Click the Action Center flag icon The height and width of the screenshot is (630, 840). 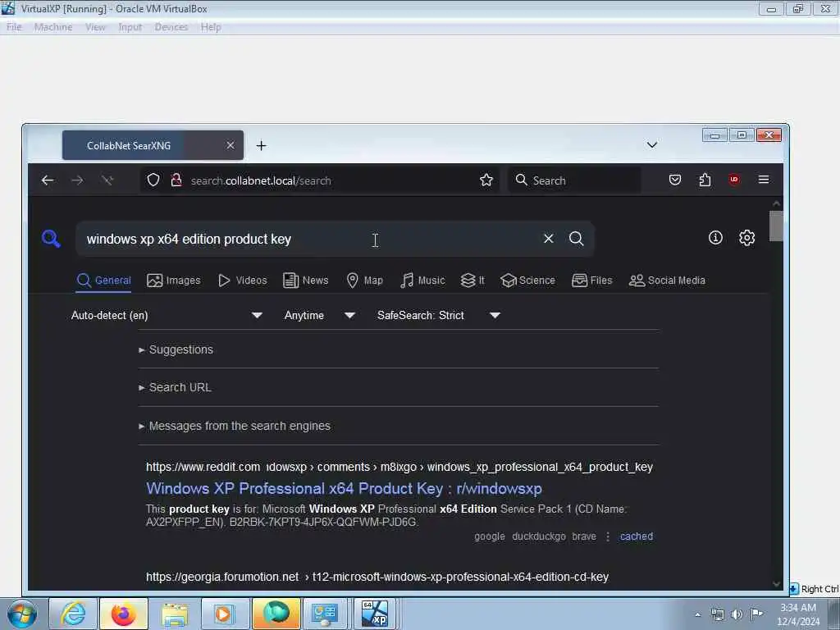point(756,614)
